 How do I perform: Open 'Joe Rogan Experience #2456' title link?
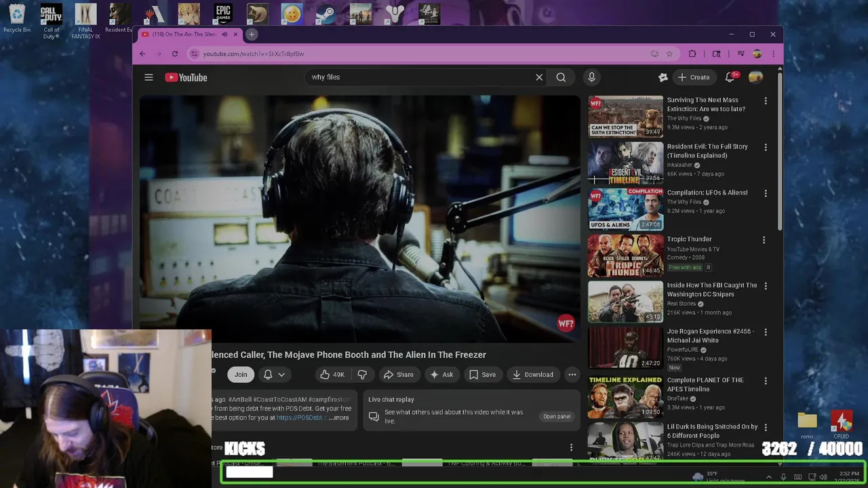710,335
